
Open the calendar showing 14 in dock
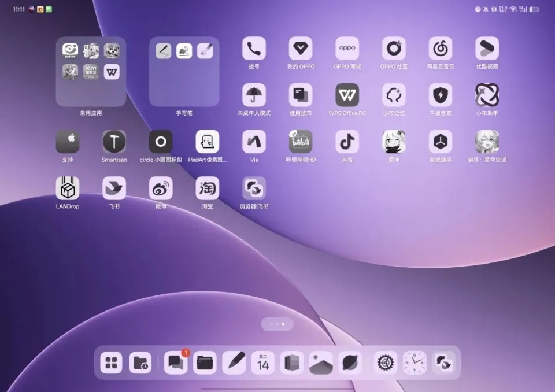point(263,363)
